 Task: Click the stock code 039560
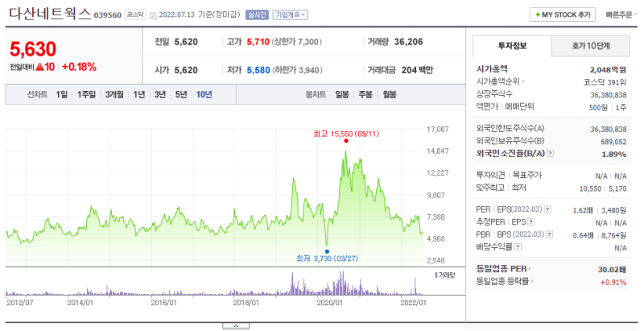[108, 15]
